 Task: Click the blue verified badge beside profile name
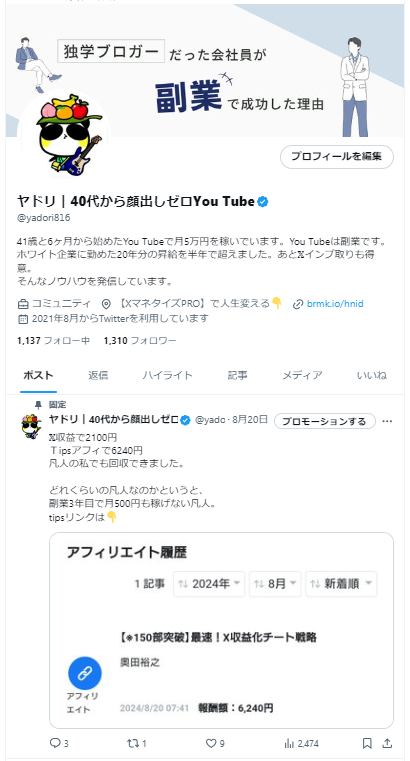tap(262, 201)
